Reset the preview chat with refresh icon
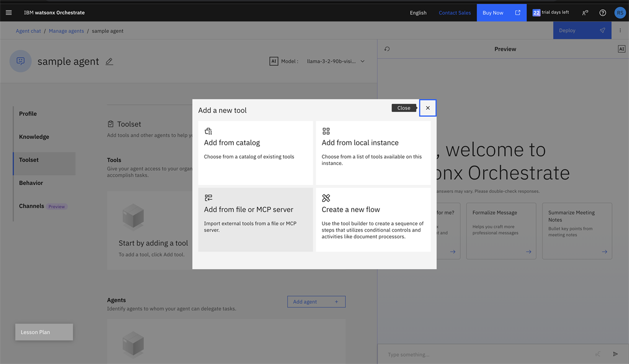The image size is (629, 364). coord(387,49)
